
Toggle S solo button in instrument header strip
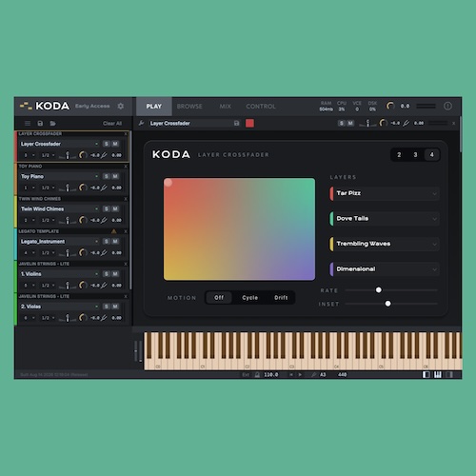tap(342, 123)
